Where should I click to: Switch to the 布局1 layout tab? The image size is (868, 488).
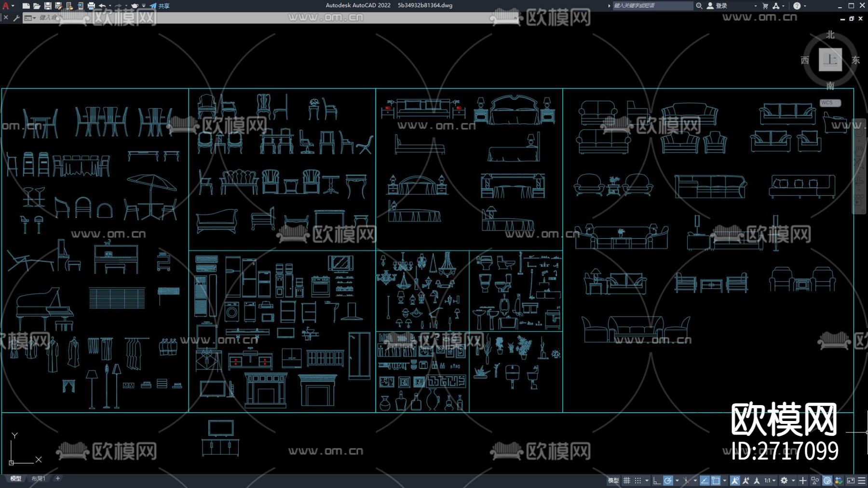(x=38, y=479)
